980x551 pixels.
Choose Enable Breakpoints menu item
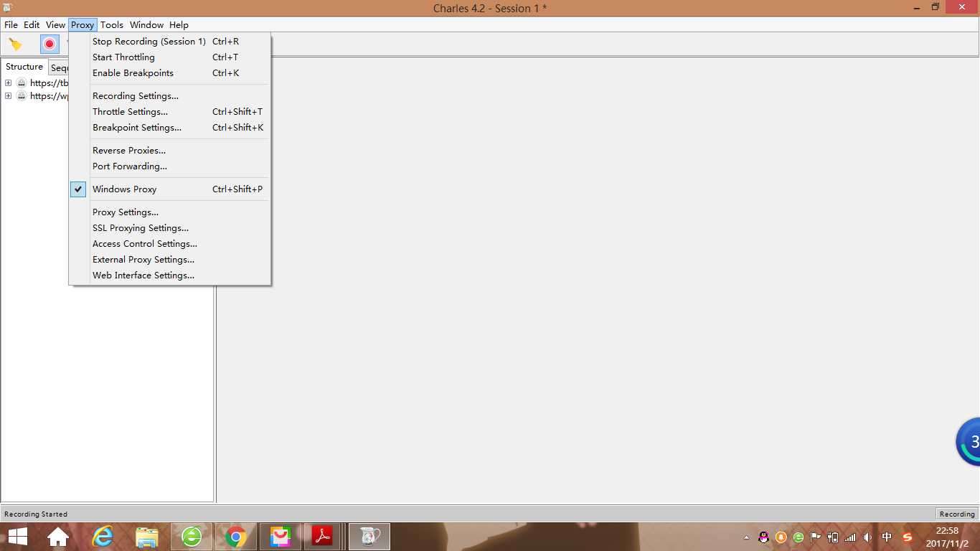(170, 73)
